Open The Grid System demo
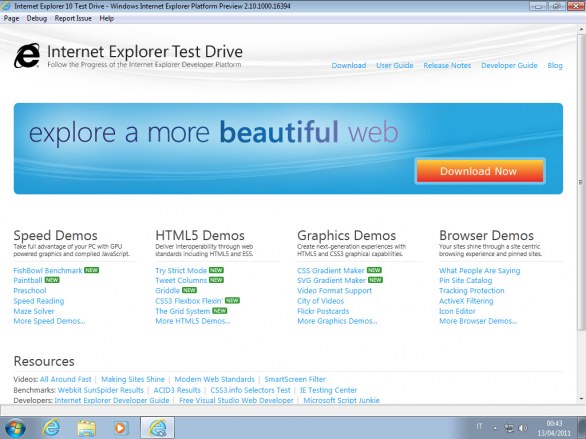The height and width of the screenshot is (439, 586). (183, 311)
